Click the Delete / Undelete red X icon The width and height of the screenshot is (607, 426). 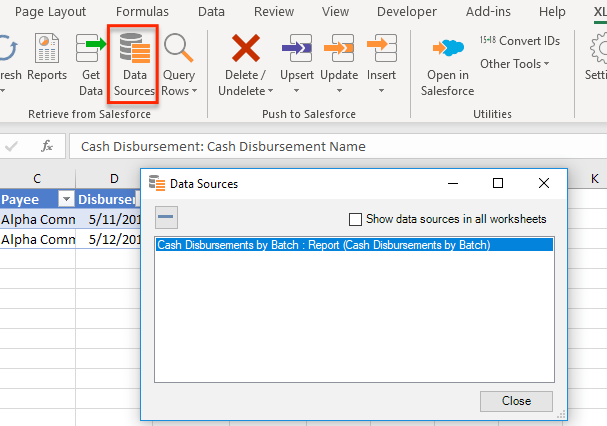tap(245, 48)
